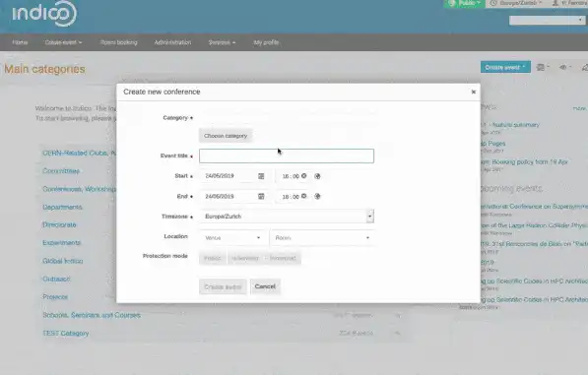Click the End time 18:00 field
Image resolution: width=588 pixels, height=375 pixels.
[291, 197]
